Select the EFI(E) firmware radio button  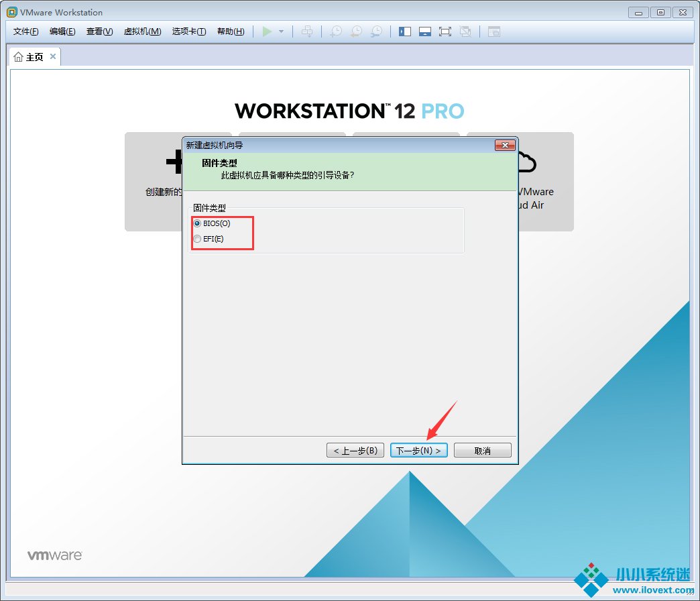point(197,239)
